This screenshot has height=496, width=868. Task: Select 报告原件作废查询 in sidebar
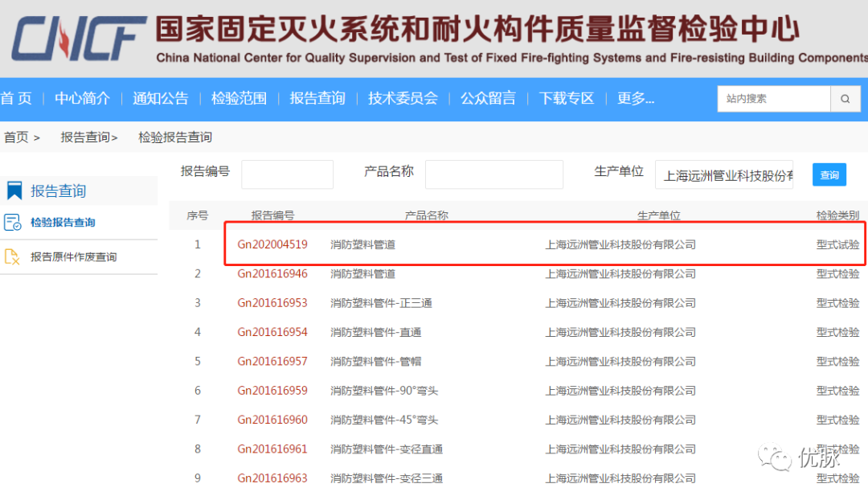tap(73, 257)
